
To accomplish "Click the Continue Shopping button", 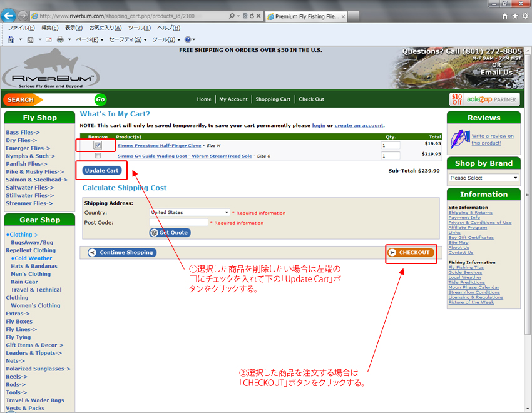I will 122,252.
